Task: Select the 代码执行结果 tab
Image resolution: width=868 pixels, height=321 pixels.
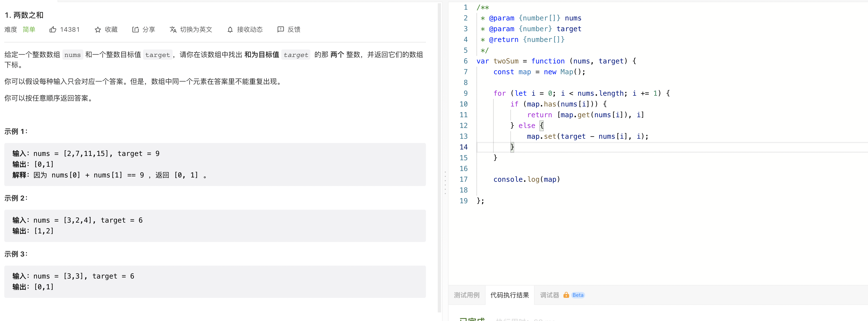Action: (x=510, y=295)
